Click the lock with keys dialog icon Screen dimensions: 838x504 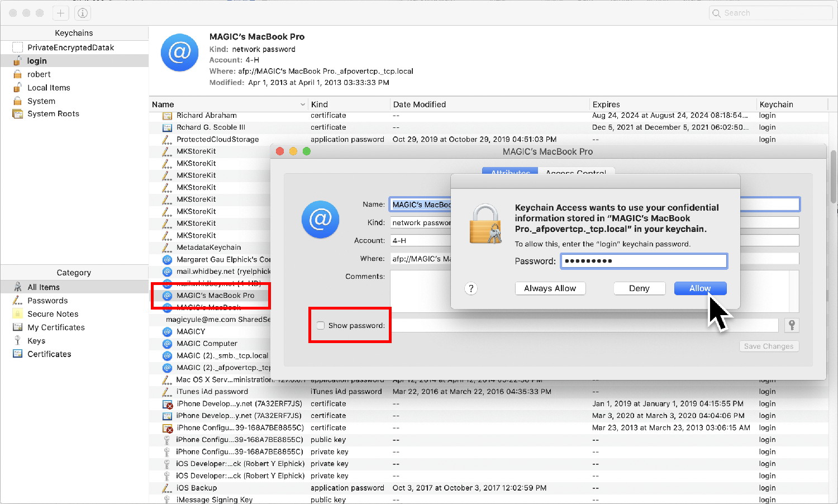(x=485, y=224)
